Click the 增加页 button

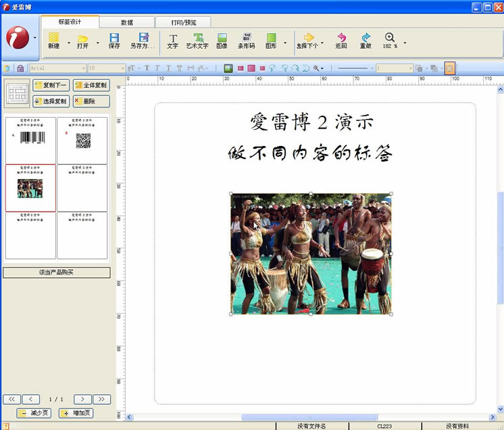[76, 413]
